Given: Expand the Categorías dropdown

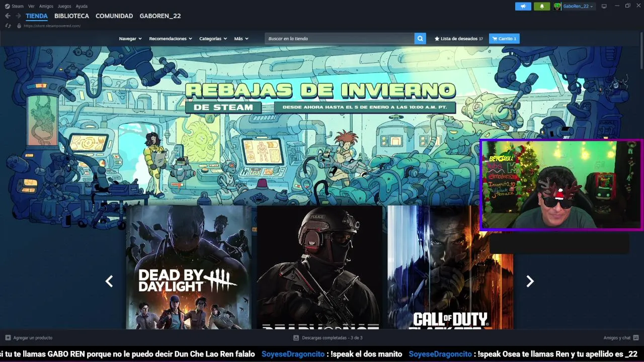Looking at the screenshot, I should tap(213, 39).
